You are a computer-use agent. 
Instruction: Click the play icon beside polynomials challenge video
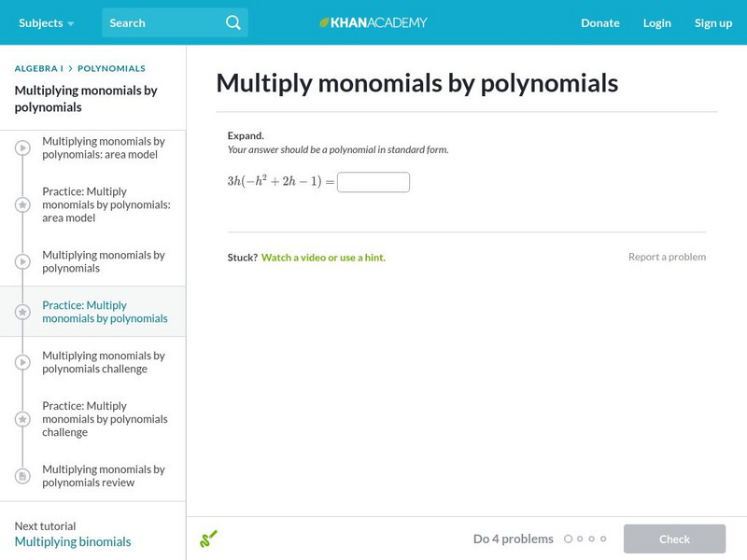[22, 362]
